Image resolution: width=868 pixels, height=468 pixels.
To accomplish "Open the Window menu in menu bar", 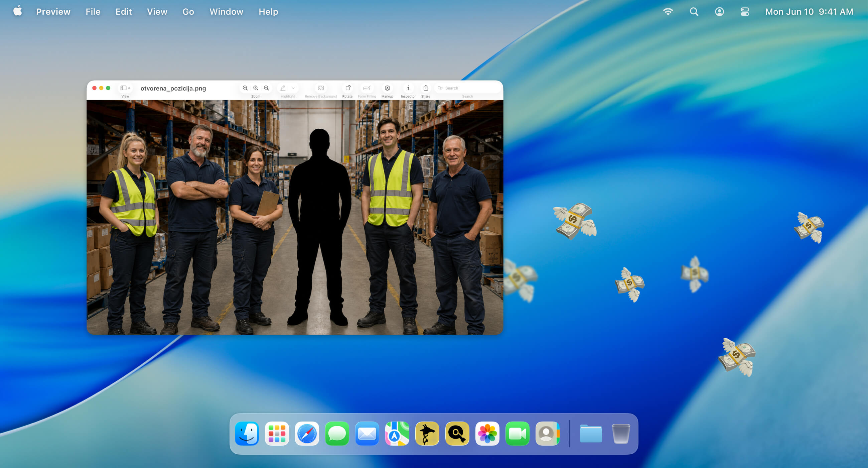I will (226, 12).
